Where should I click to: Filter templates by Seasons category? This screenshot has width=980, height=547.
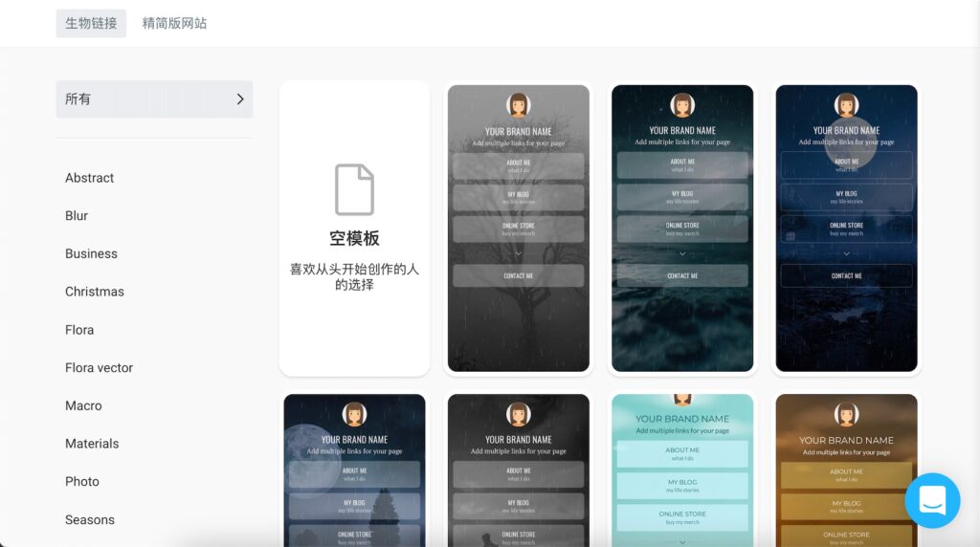(x=89, y=520)
